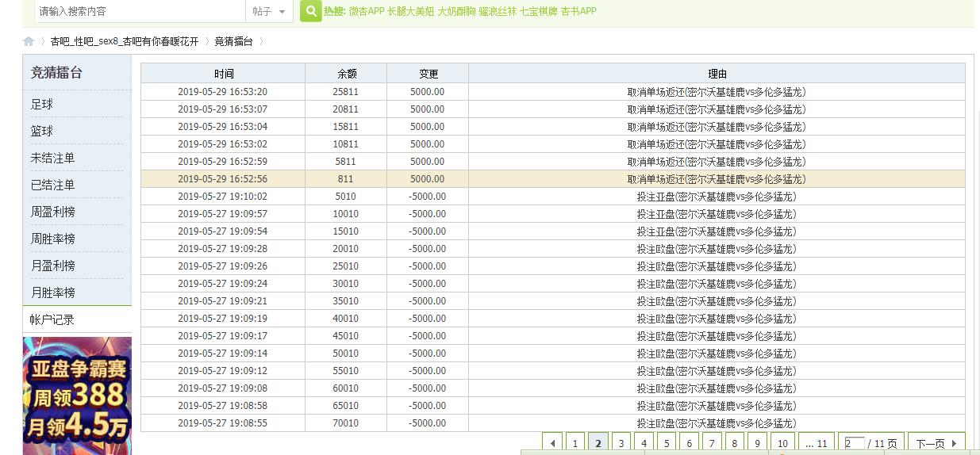The height and width of the screenshot is (455, 980).
Task: Go to page 9
Action: tap(757, 443)
